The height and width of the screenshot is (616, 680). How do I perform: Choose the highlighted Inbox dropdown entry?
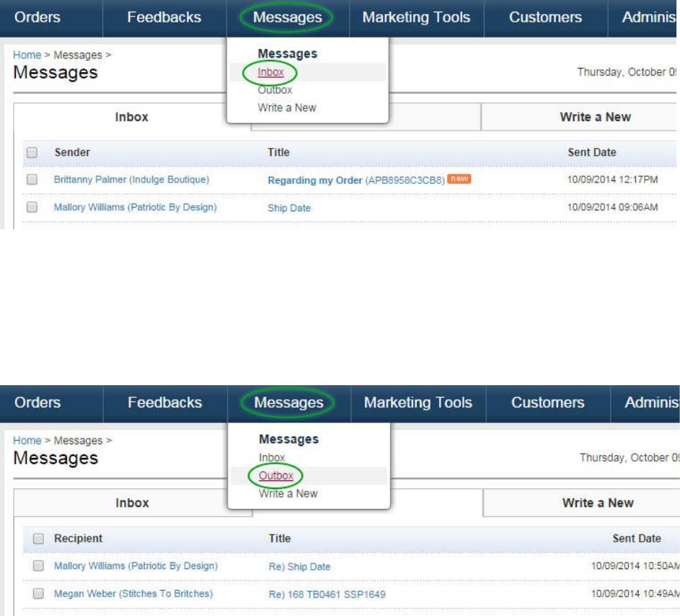pyautogui.click(x=270, y=72)
